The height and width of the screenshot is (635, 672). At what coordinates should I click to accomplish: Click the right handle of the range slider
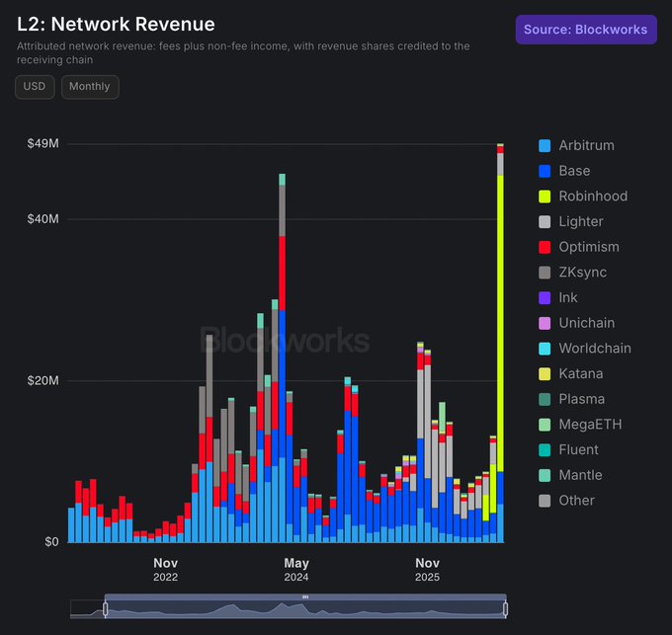pyautogui.click(x=506, y=609)
